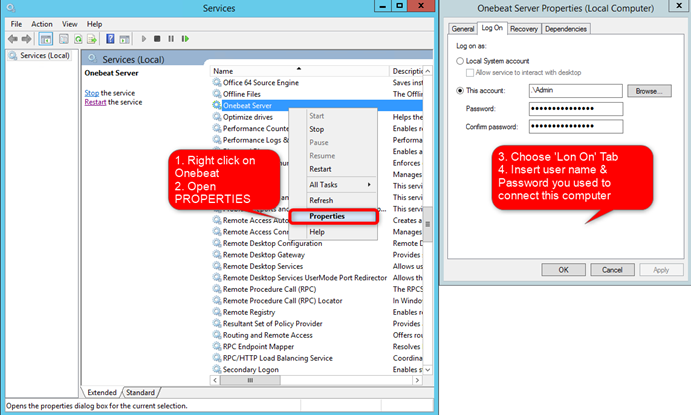Click the Back arrow toolbar icon
The image size is (691, 415).
(x=13, y=39)
